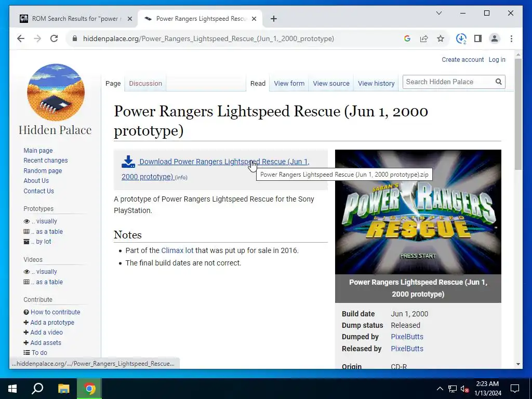Click PixelButts link next to Dumped by
This screenshot has width=532, height=399.
point(407,337)
